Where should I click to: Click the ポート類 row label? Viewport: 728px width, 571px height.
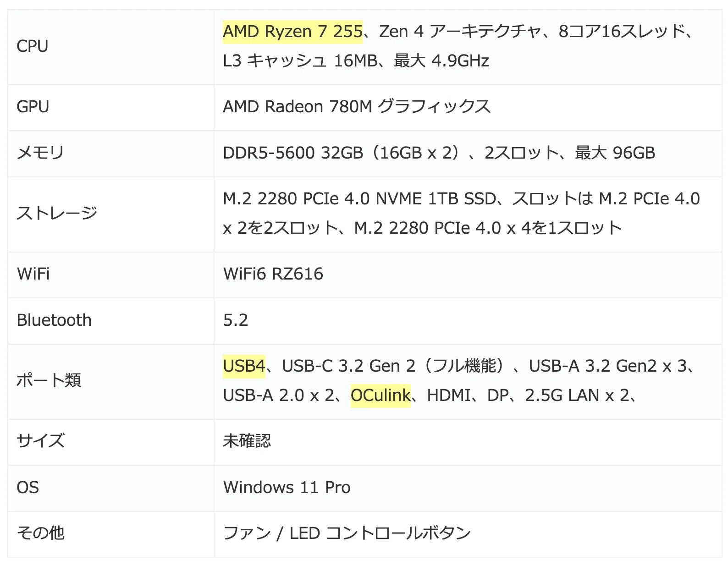[49, 380]
